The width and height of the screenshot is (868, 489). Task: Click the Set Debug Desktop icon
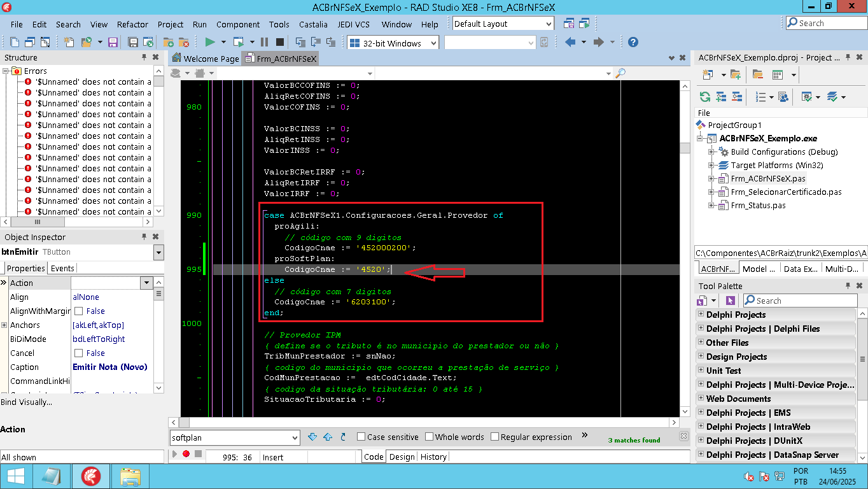point(584,24)
